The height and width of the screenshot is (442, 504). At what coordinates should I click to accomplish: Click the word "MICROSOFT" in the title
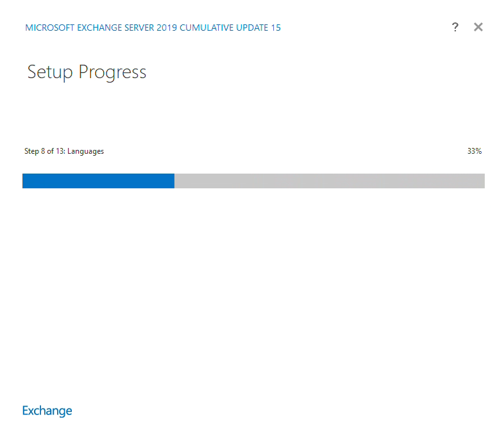click(49, 28)
